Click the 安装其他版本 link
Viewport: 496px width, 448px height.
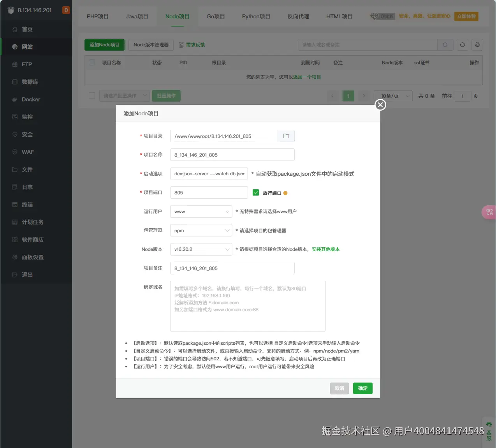click(x=325, y=249)
